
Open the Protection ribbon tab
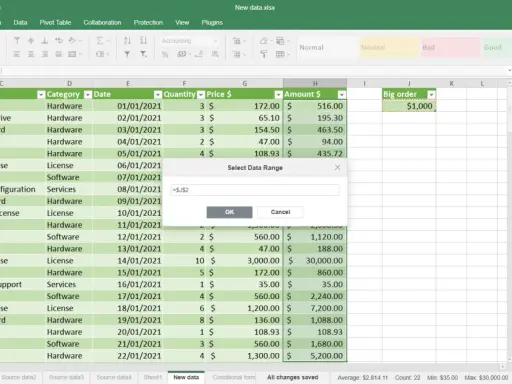(148, 23)
